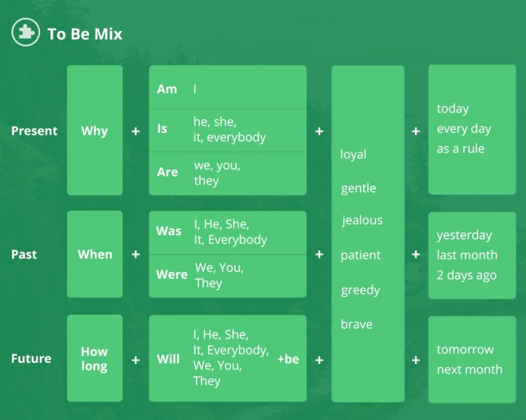Select the word brave

coord(356,324)
